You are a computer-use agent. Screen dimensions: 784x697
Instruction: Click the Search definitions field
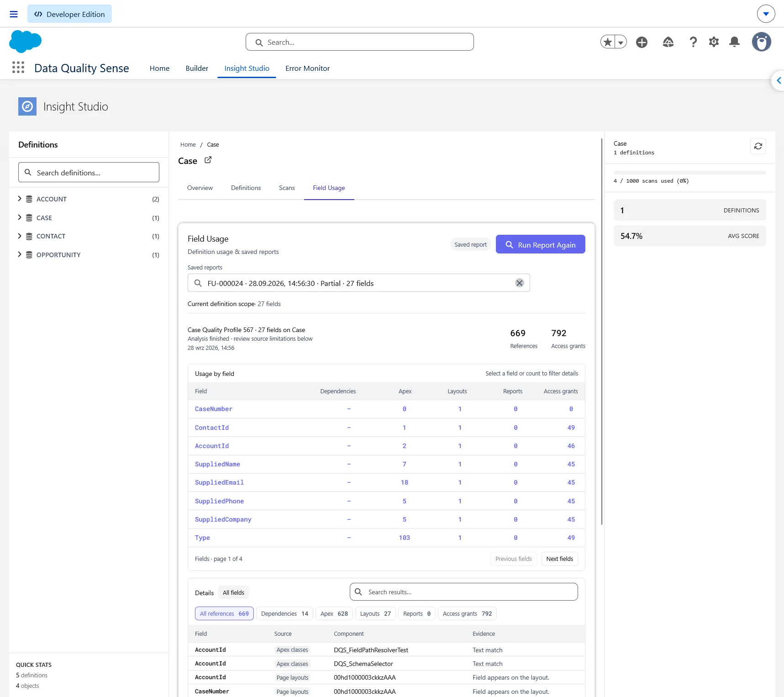pyautogui.click(x=89, y=172)
